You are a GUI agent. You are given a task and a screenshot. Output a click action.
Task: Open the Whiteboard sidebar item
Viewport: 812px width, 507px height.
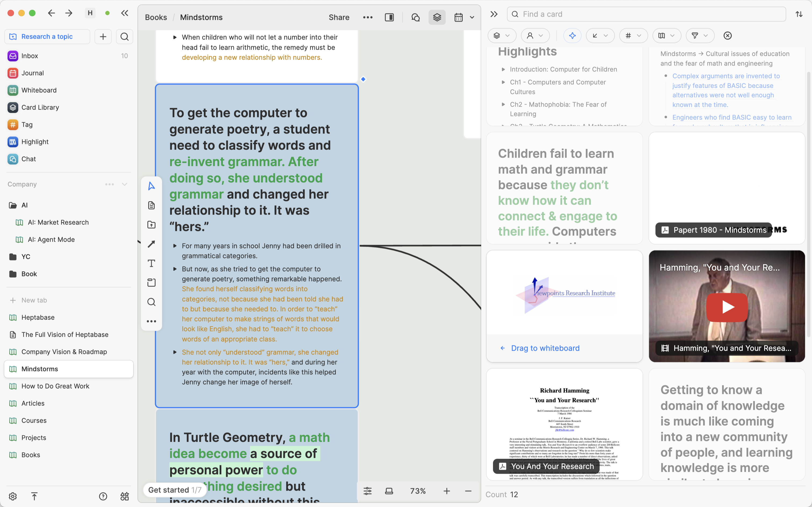(x=39, y=90)
